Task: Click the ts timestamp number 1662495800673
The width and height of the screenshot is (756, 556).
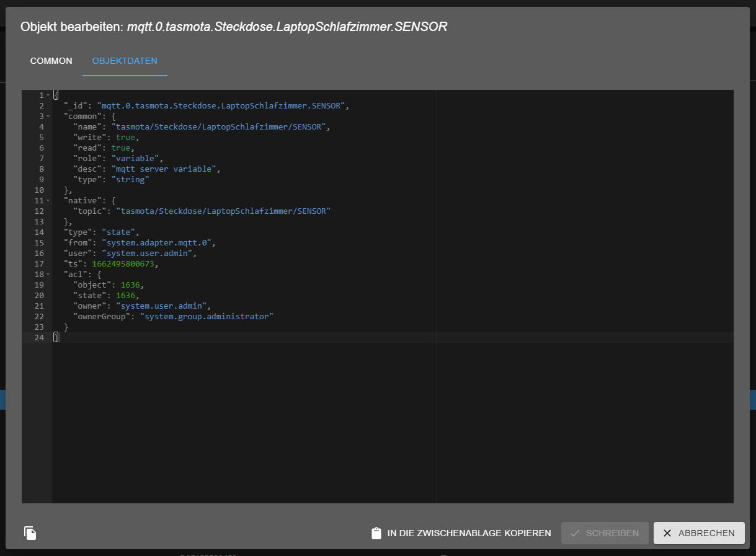Action: point(123,264)
